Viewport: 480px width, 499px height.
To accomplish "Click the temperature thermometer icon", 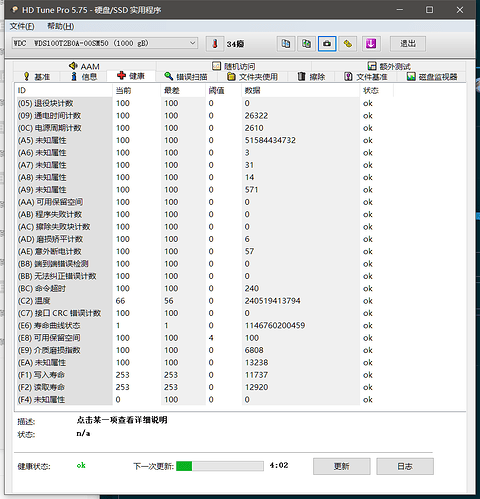I will coord(215,44).
